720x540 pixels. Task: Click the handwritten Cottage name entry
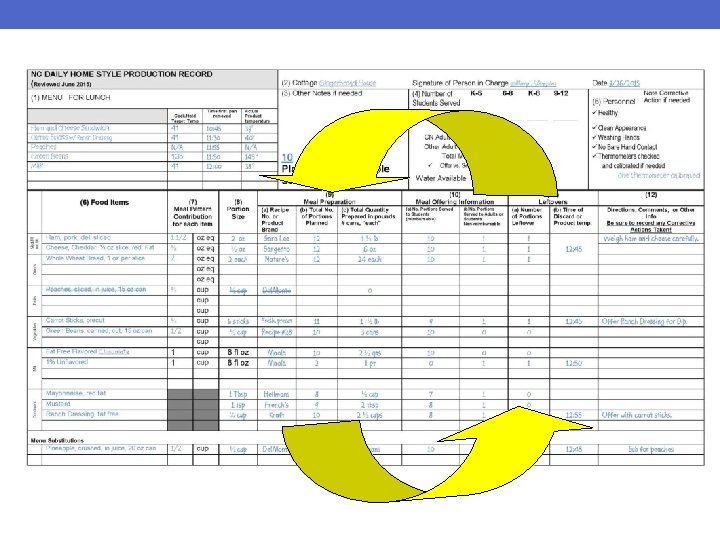coord(347,83)
